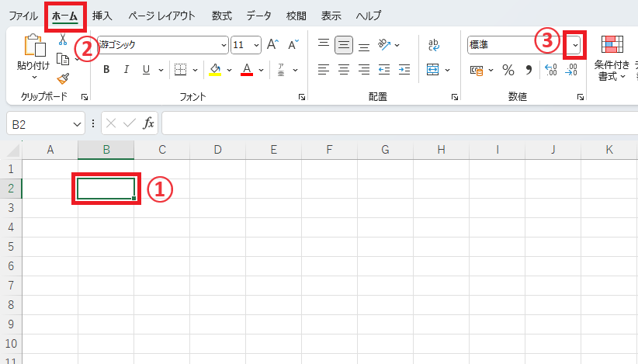Center text horizontally
This screenshot has width=638, height=364.
click(344, 70)
